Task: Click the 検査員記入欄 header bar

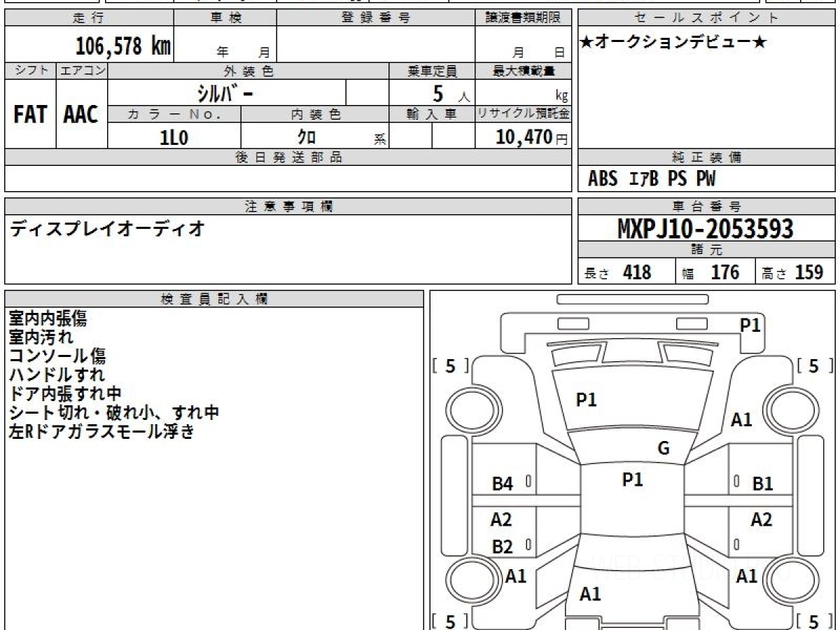Action: point(214,299)
